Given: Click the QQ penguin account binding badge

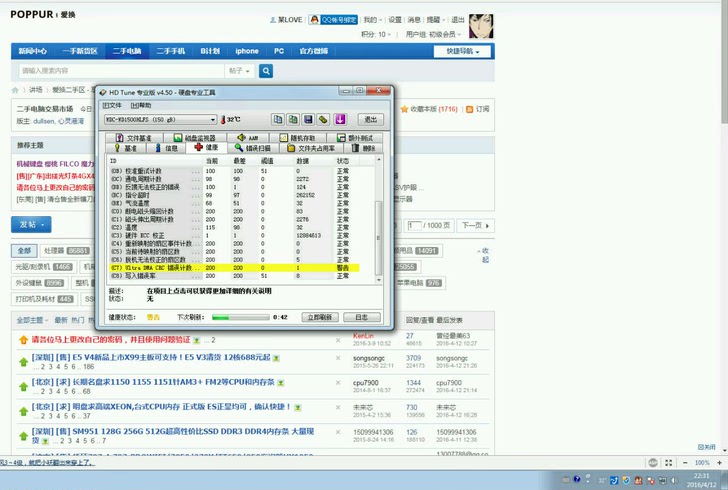Looking at the screenshot, I should point(333,20).
